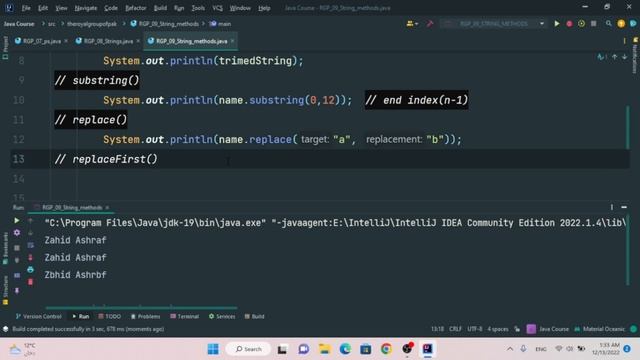Click the Run console horizontal scrollbar
The width and height of the screenshot is (640, 360).
pos(141,307)
